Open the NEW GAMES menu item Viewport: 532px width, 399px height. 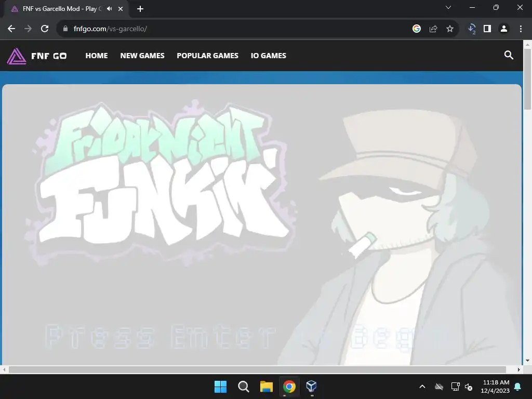click(x=142, y=56)
